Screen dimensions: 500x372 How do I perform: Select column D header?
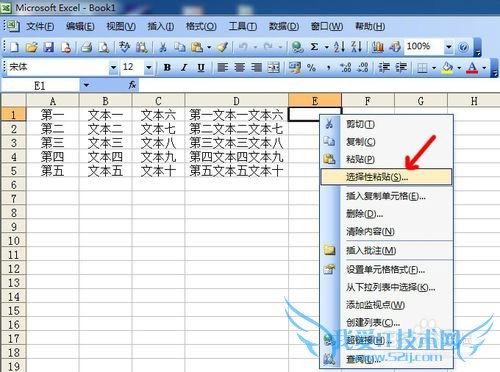point(236,101)
